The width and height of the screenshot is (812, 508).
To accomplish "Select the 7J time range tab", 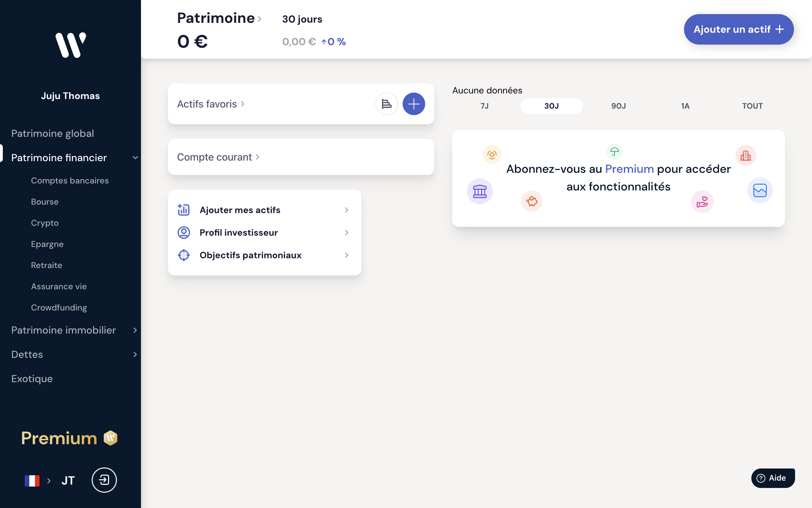I will (484, 106).
